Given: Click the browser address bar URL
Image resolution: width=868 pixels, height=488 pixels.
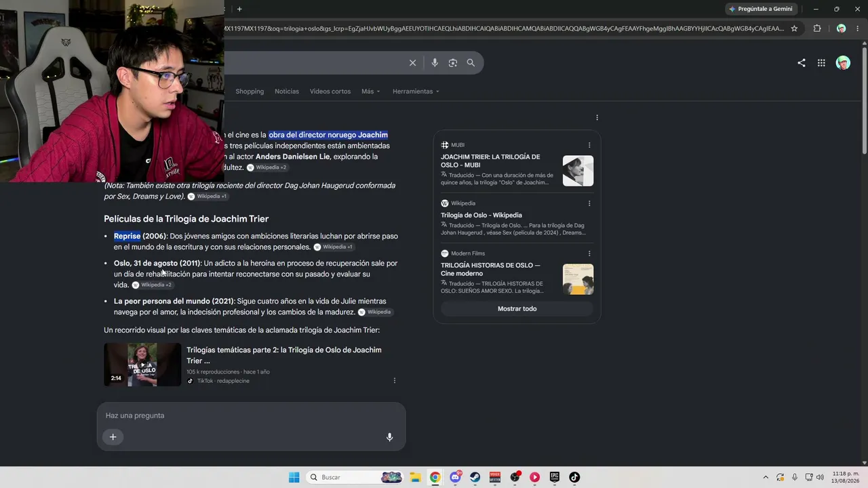Looking at the screenshot, I should pos(505,28).
